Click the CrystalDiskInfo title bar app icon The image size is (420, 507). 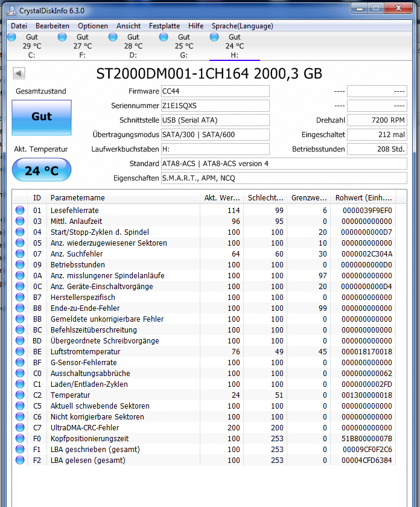11,11
